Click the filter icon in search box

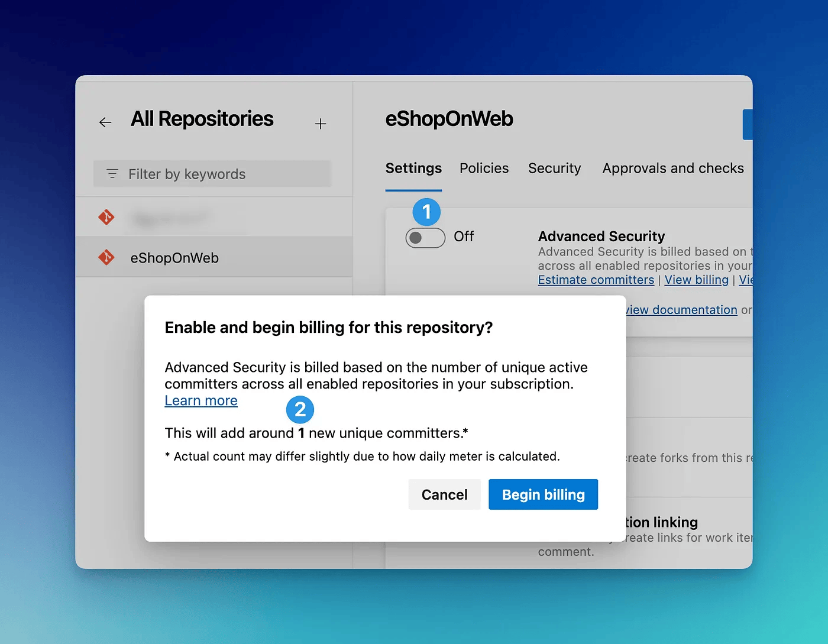[x=112, y=174]
